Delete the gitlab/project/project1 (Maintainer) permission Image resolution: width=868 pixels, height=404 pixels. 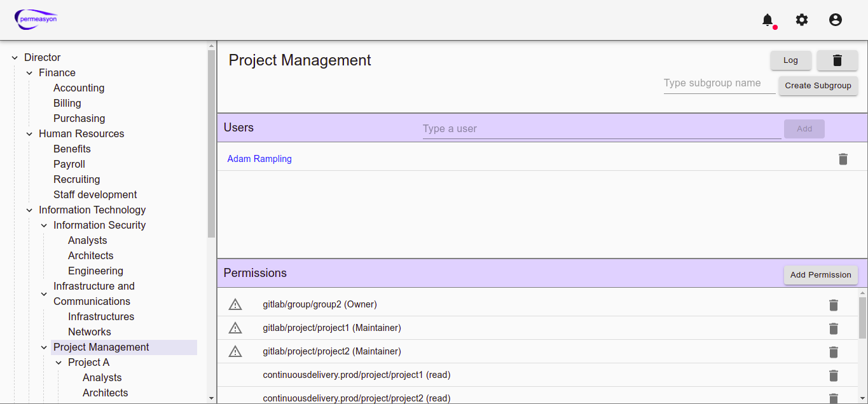pyautogui.click(x=834, y=328)
